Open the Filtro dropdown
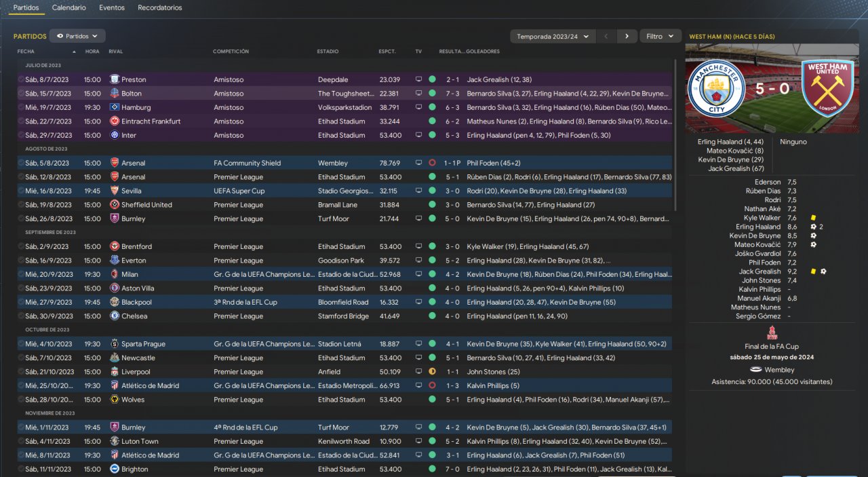Image resolution: width=868 pixels, height=477 pixels. 660,36
